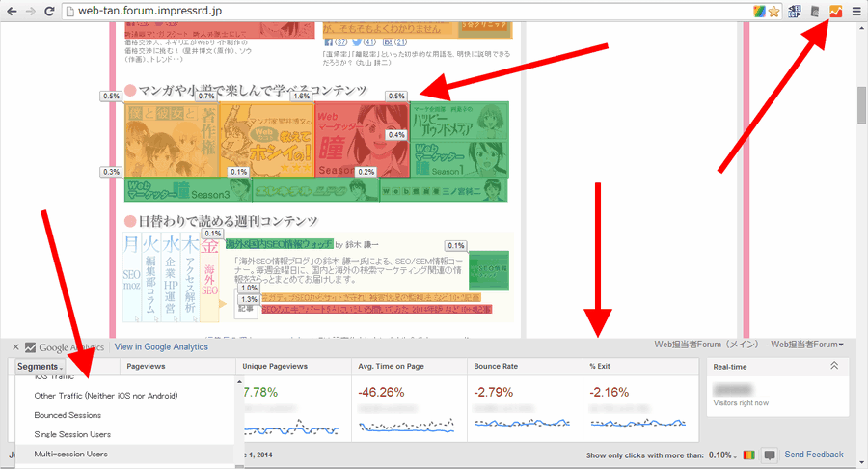Click the gray extension icon in toolbar
The width and height of the screenshot is (868, 469).
(x=815, y=11)
